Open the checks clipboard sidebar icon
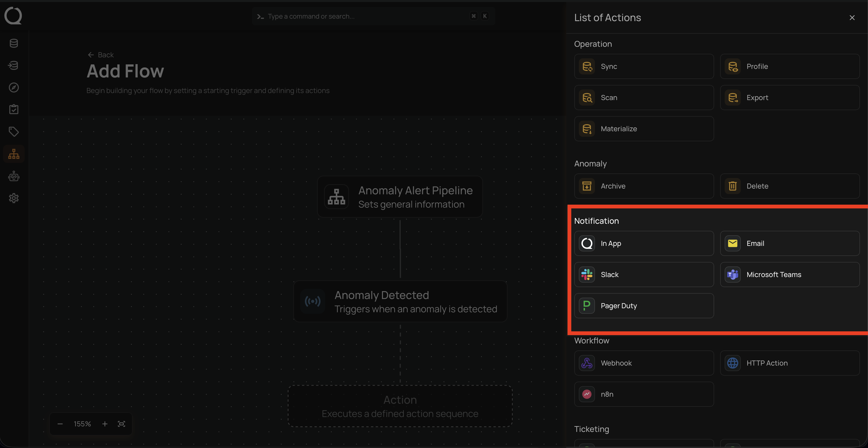868x448 pixels. 14,109
